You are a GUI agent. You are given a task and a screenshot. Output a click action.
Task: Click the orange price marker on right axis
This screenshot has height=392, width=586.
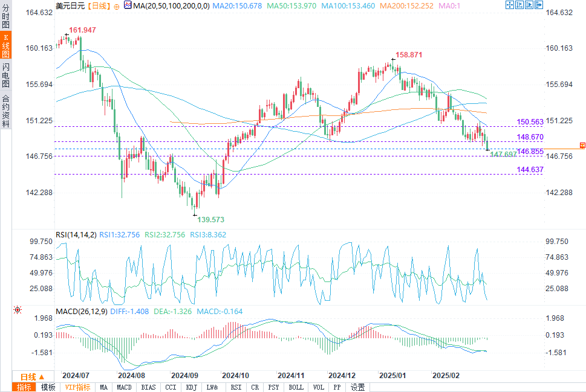point(582,145)
